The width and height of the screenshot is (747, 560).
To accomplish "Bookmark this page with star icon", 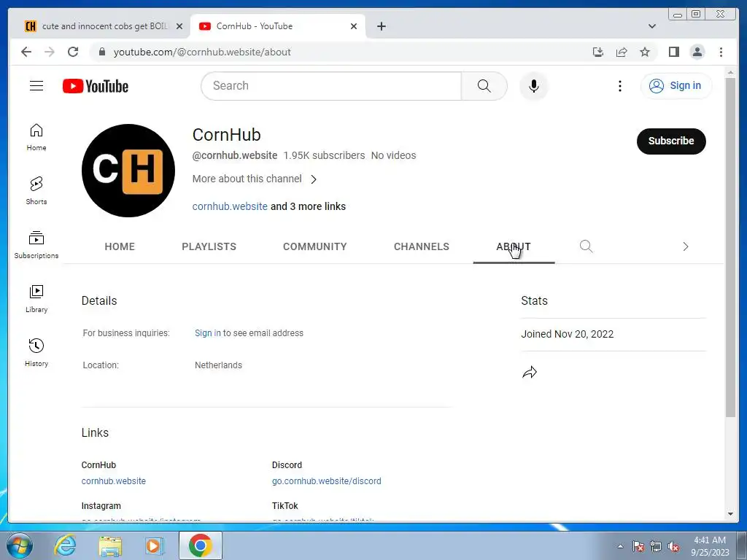I will (x=645, y=52).
